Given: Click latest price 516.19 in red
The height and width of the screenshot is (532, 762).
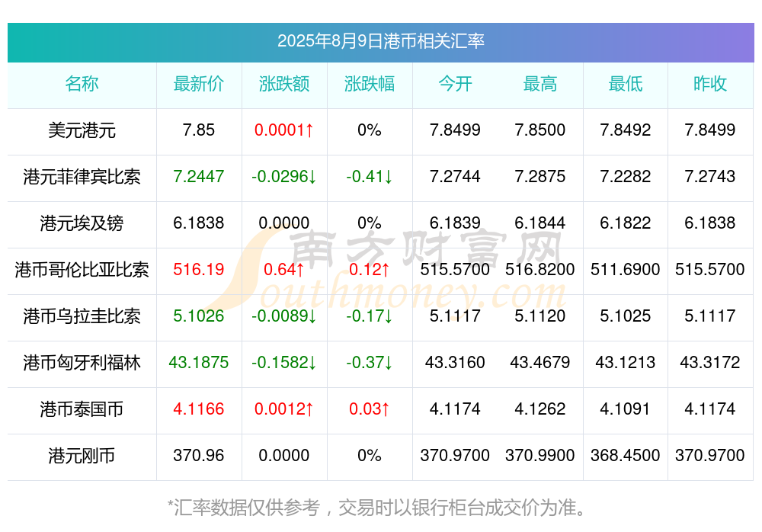Looking at the screenshot, I should pyautogui.click(x=199, y=269).
